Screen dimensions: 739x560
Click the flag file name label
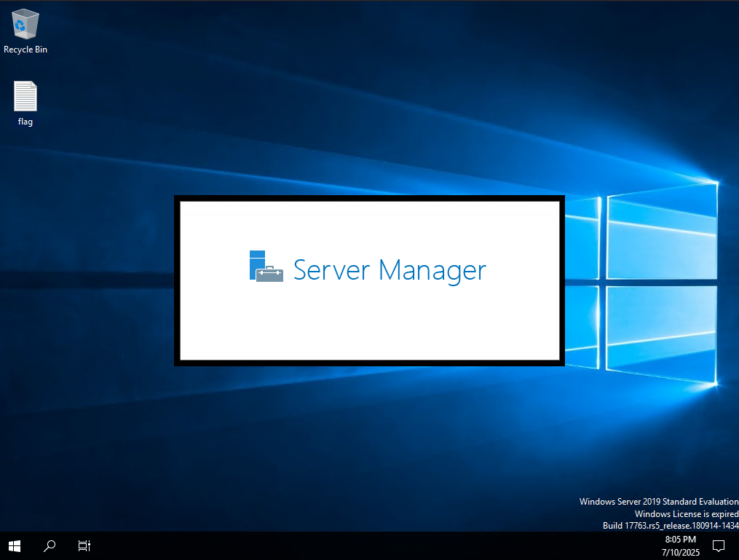(x=25, y=122)
